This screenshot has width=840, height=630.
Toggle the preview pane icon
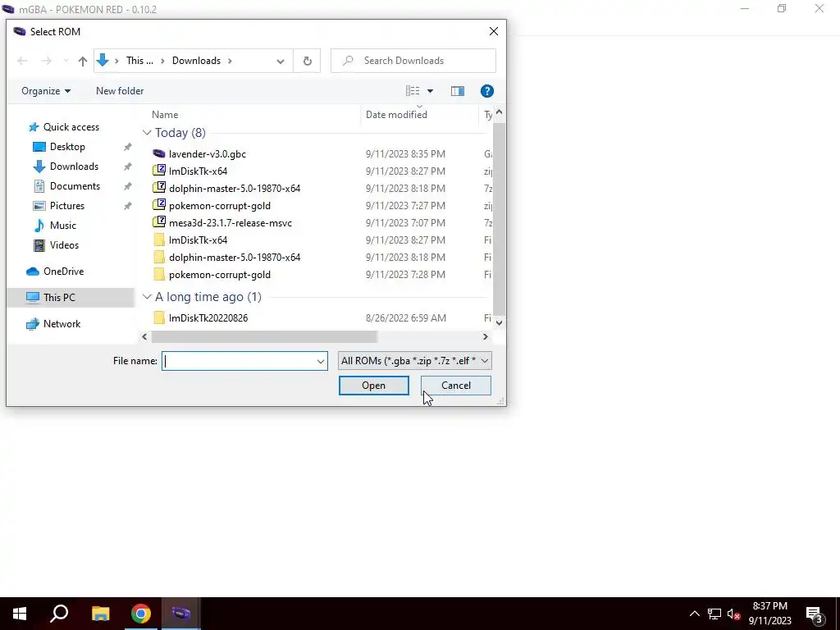point(457,91)
